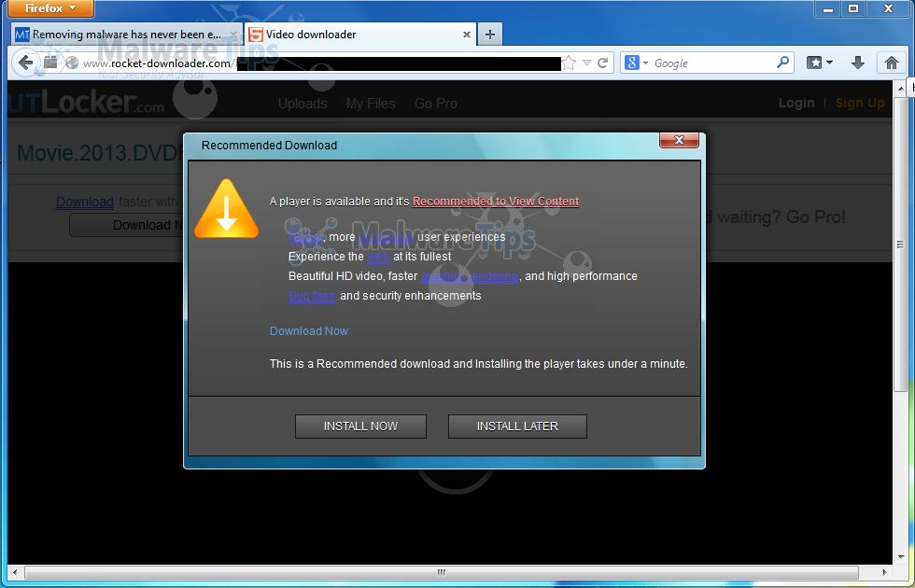The height and width of the screenshot is (588, 915).
Task: Click the graphics rendering link
Action: (469, 276)
